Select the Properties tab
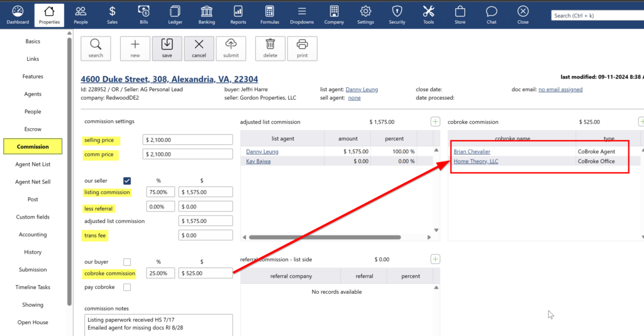The width and height of the screenshot is (644, 336). click(x=49, y=15)
